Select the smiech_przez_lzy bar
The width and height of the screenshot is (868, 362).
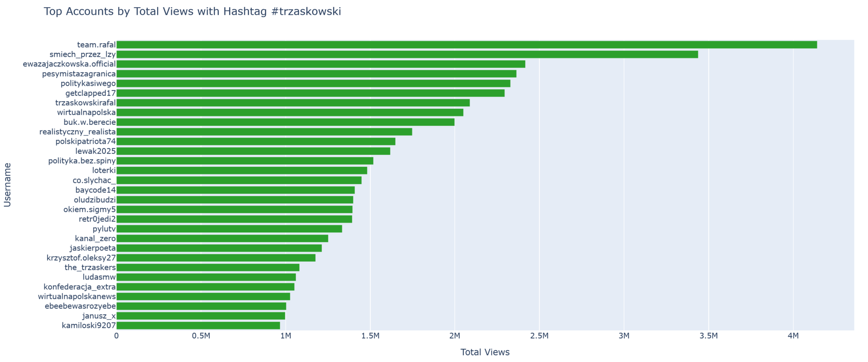point(407,55)
